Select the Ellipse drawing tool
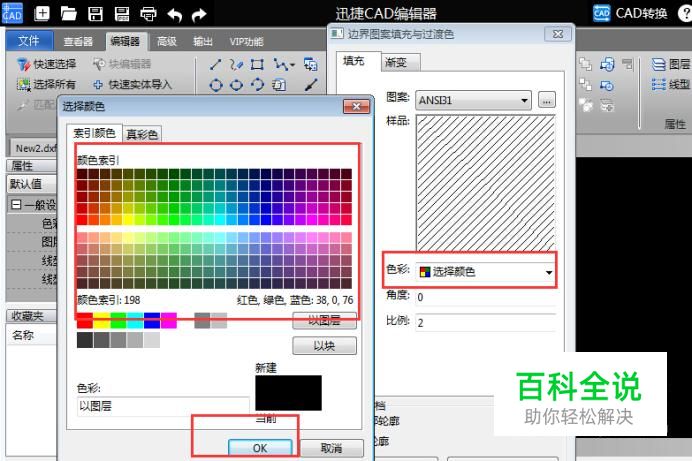 (236, 85)
